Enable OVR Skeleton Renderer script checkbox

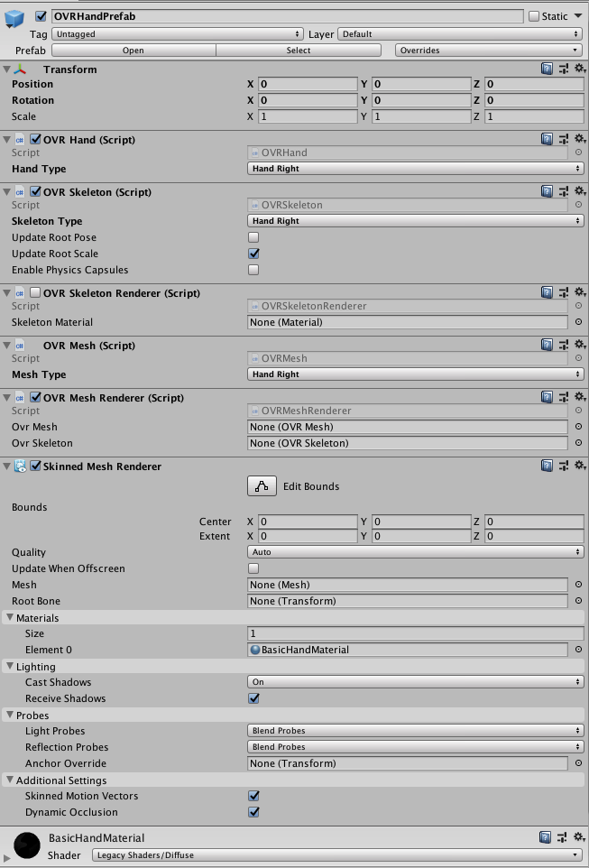(x=35, y=292)
